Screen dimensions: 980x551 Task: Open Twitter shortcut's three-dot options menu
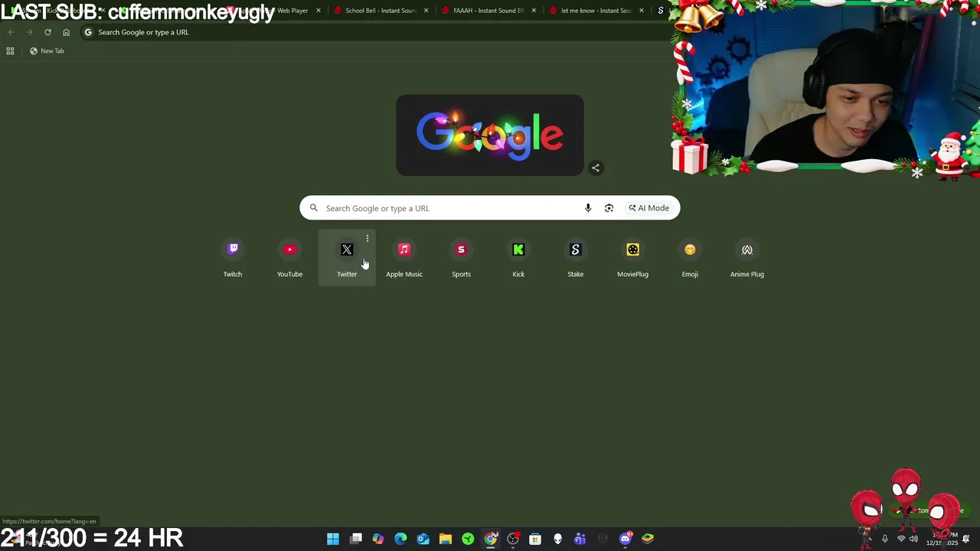coord(367,239)
